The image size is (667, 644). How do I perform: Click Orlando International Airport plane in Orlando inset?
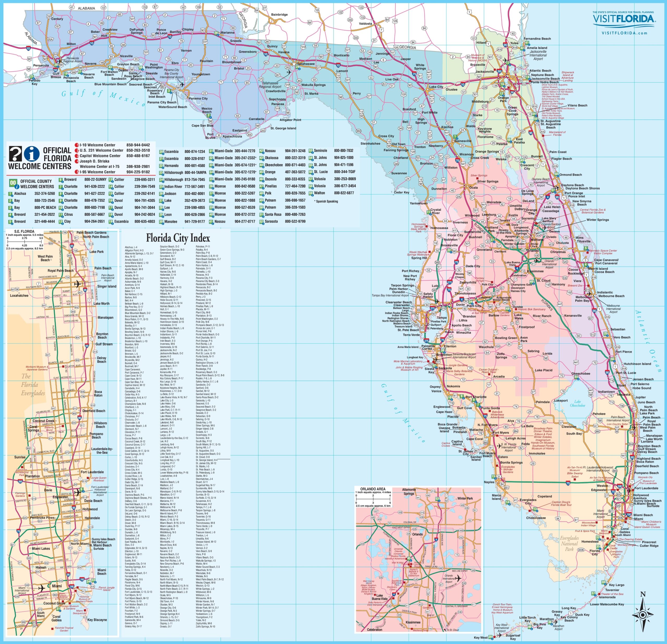458,578
